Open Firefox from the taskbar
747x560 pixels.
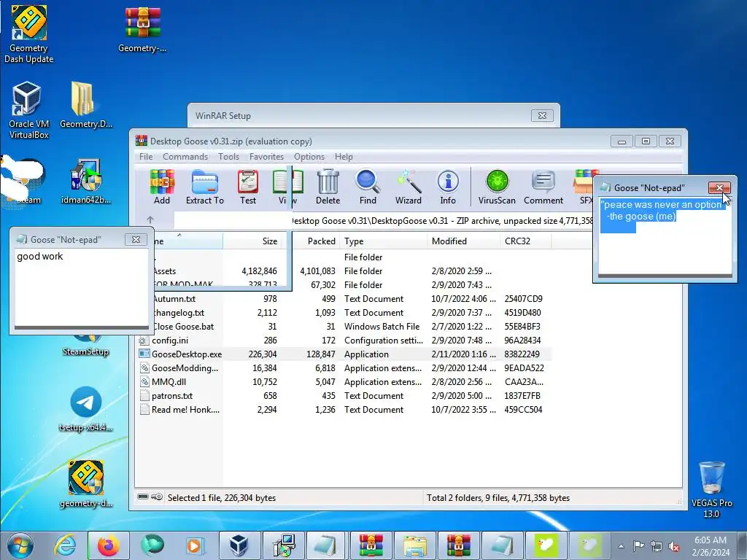coord(108,545)
